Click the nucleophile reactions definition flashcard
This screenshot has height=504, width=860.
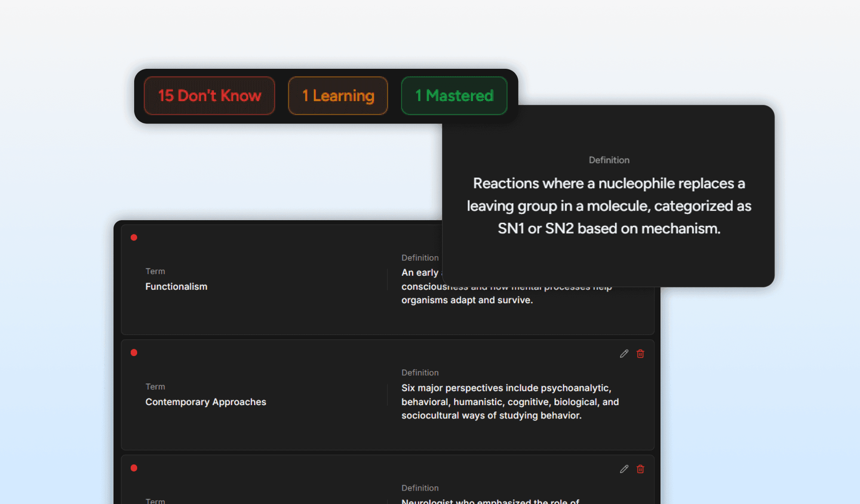click(x=608, y=206)
